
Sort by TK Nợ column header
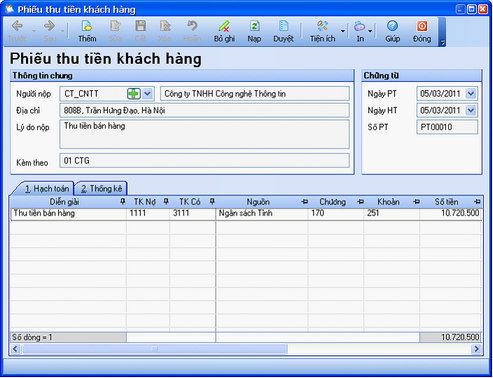pos(145,202)
